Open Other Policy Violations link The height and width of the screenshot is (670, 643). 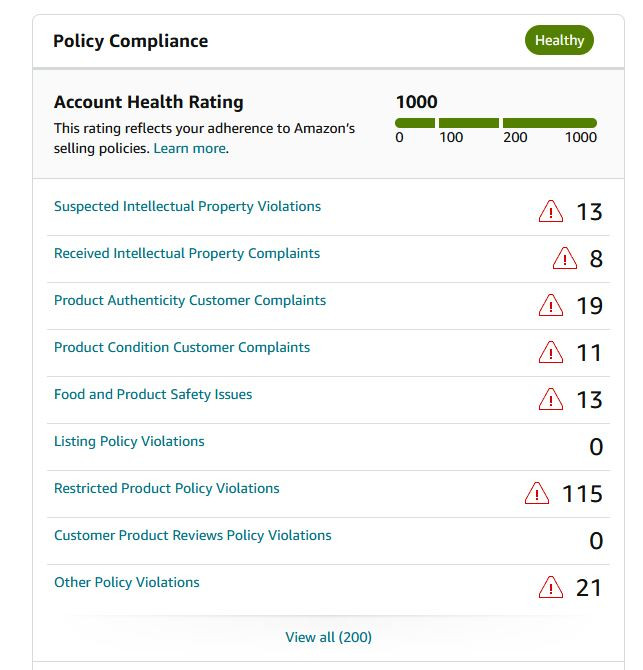pyautogui.click(x=127, y=582)
